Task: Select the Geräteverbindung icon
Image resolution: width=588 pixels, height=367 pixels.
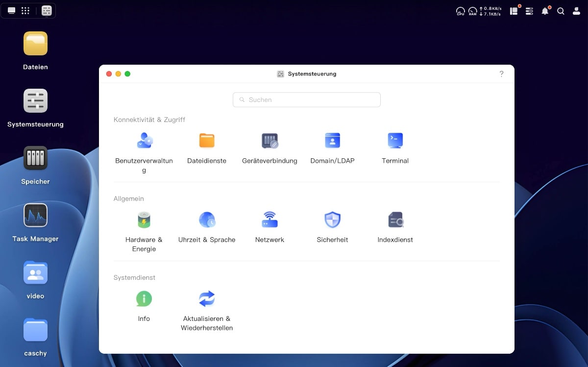Action: tap(269, 141)
